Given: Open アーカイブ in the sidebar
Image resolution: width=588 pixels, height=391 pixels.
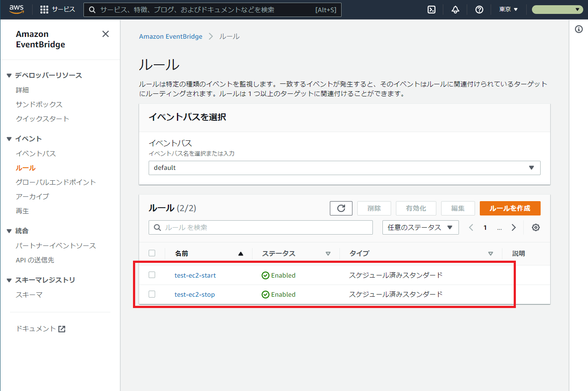Looking at the screenshot, I should tap(33, 196).
